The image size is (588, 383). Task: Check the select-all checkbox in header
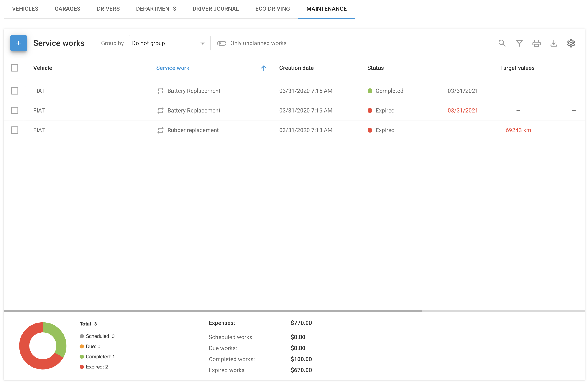pos(15,68)
